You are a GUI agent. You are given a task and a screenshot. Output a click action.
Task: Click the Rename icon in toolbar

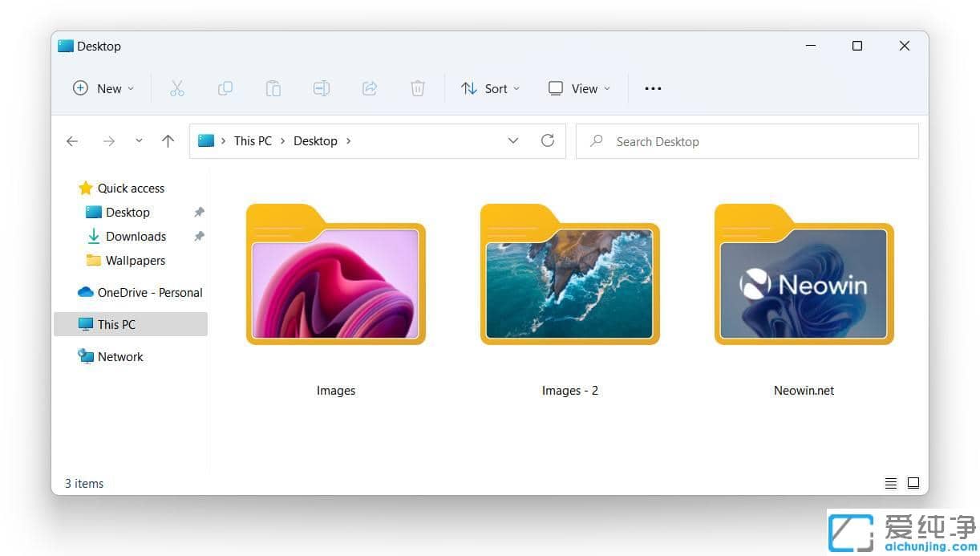pyautogui.click(x=322, y=88)
